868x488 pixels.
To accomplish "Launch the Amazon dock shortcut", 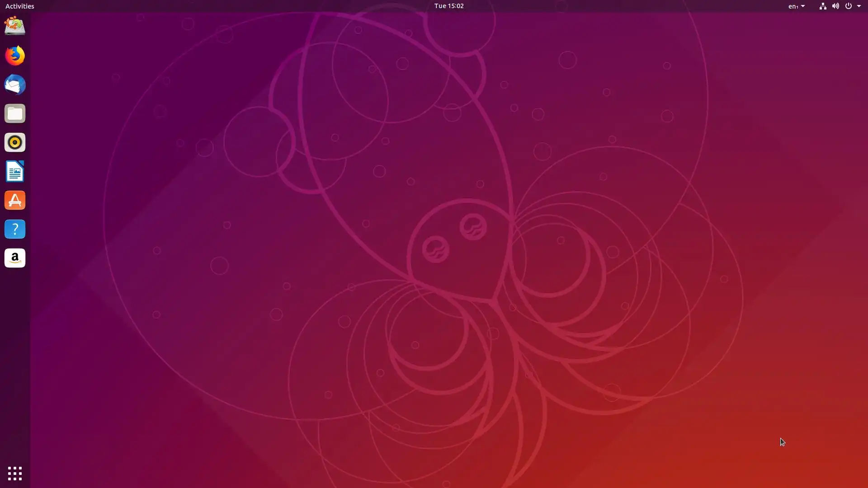I will click(x=15, y=258).
